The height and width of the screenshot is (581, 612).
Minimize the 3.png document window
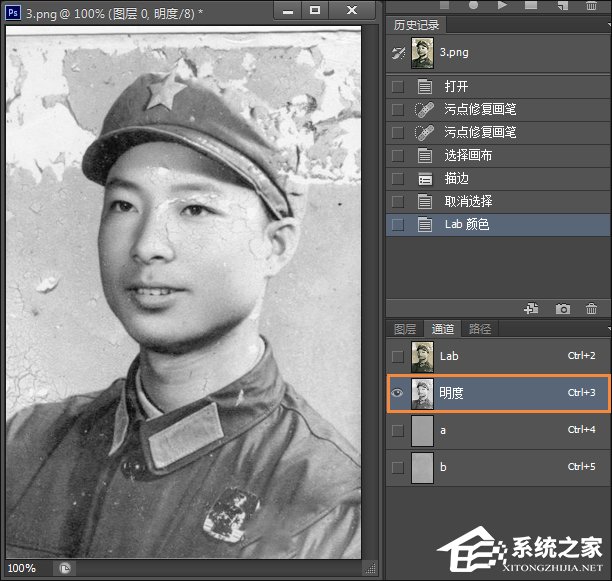pyautogui.click(x=288, y=11)
